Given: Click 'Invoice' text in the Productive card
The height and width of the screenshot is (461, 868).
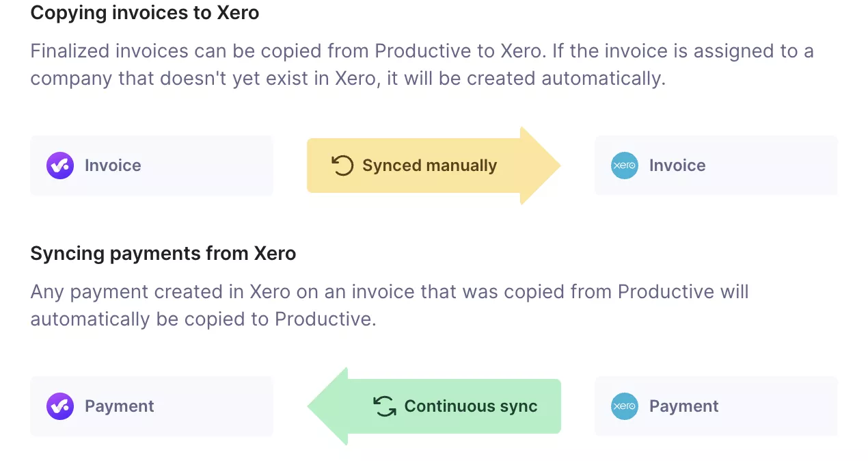Looking at the screenshot, I should click(113, 166).
